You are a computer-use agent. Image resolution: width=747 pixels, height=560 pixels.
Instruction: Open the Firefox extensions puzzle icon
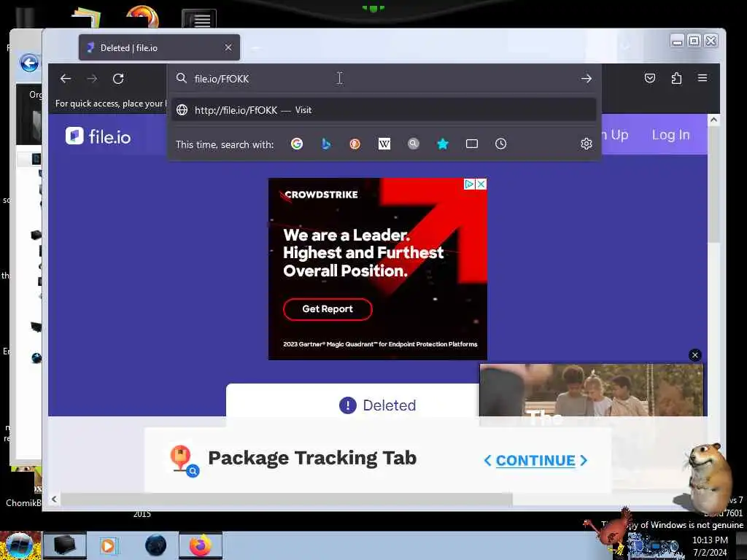(676, 78)
